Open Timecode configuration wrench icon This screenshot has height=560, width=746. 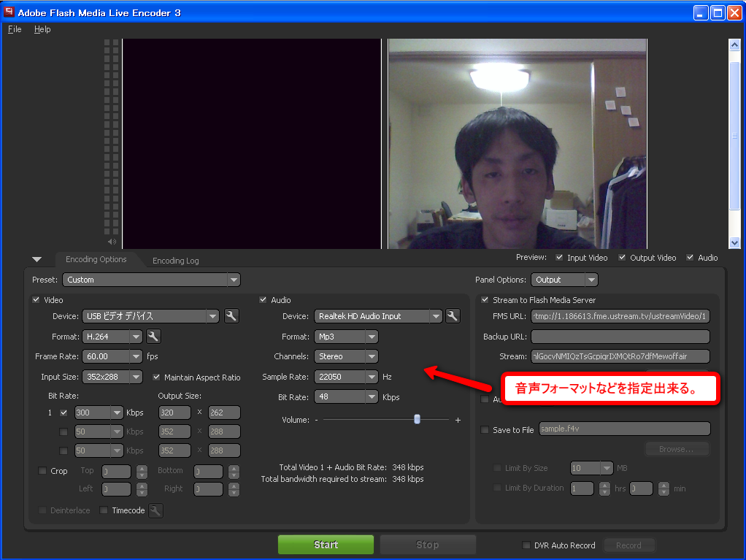(155, 510)
